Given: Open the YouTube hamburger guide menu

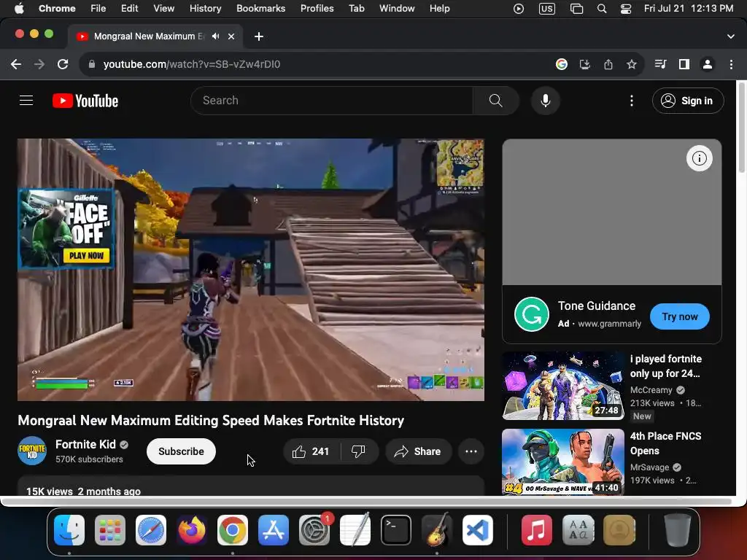Looking at the screenshot, I should pos(26,101).
